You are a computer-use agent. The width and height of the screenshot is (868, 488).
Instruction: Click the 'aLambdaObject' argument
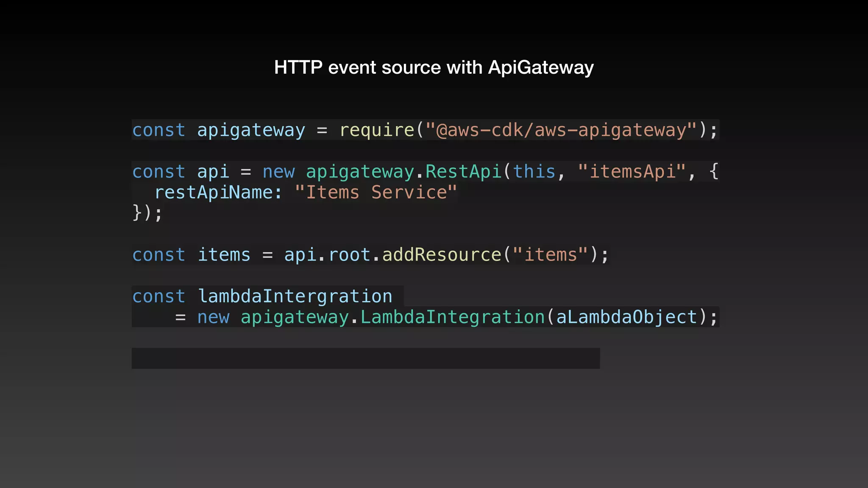pos(626,317)
